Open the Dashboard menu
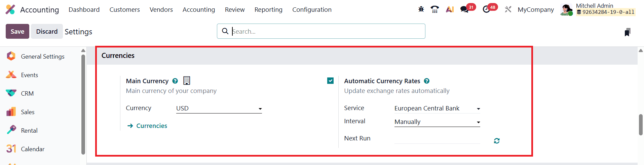The image size is (644, 165). pyautogui.click(x=84, y=9)
